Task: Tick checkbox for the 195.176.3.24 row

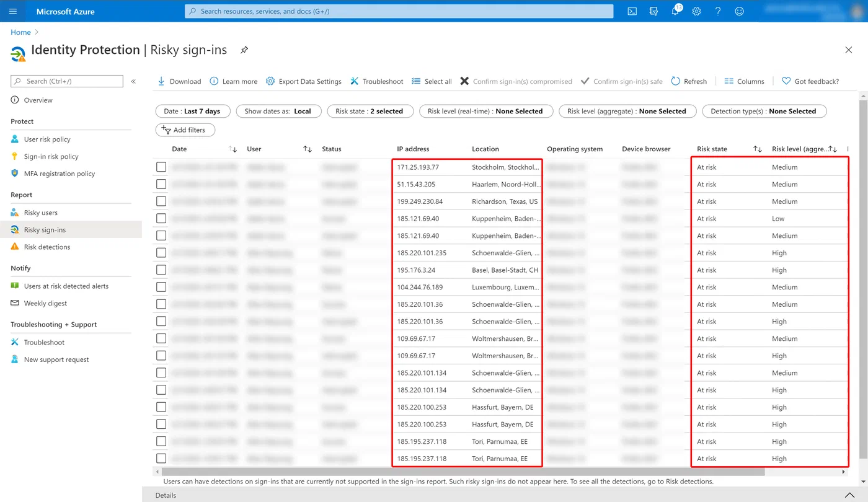Action: click(161, 270)
